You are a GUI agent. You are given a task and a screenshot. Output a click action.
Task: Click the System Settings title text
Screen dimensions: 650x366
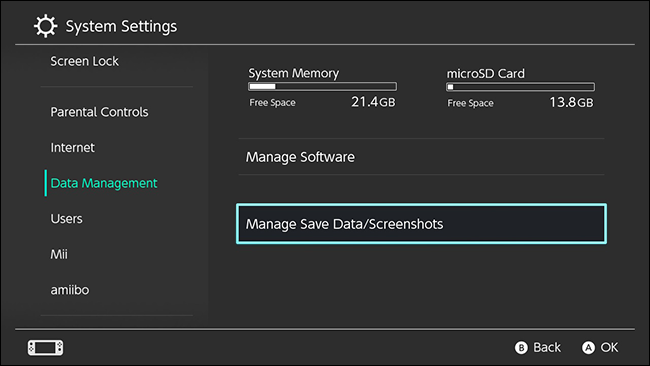(x=121, y=27)
